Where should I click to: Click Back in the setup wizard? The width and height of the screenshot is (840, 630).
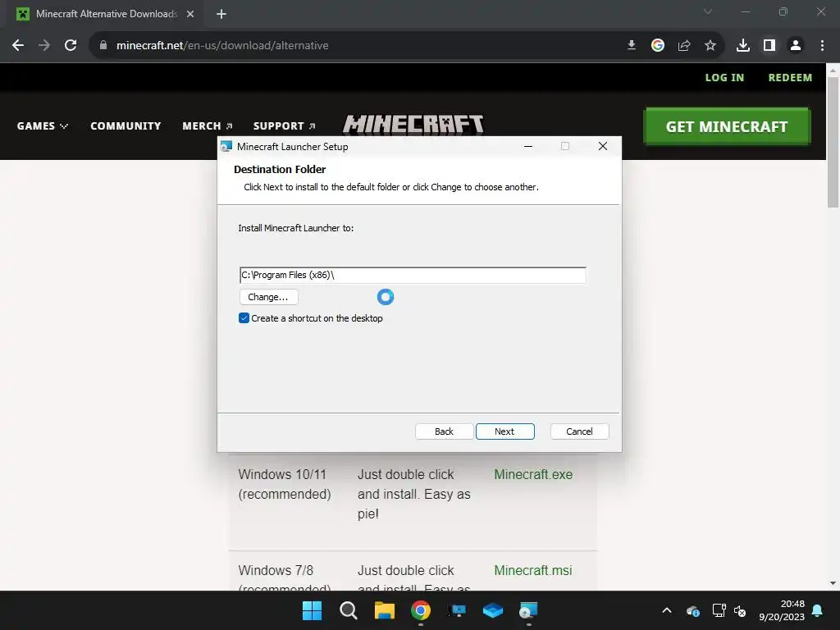(444, 431)
